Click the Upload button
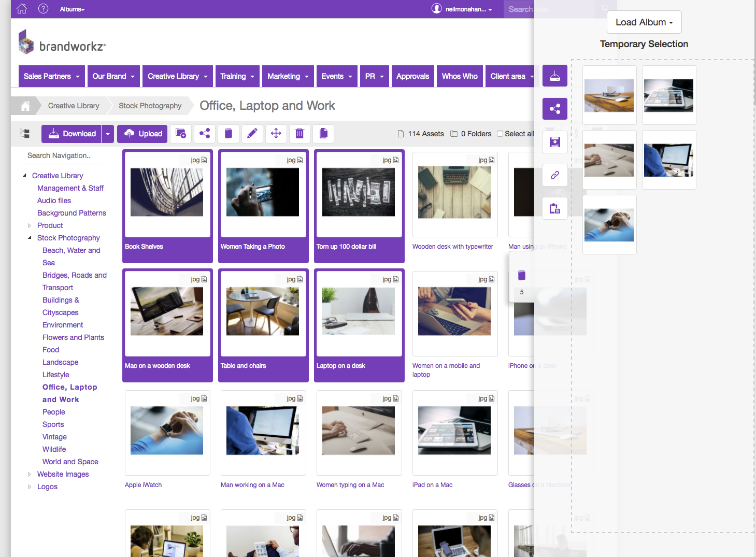The height and width of the screenshot is (557, 756). (142, 134)
